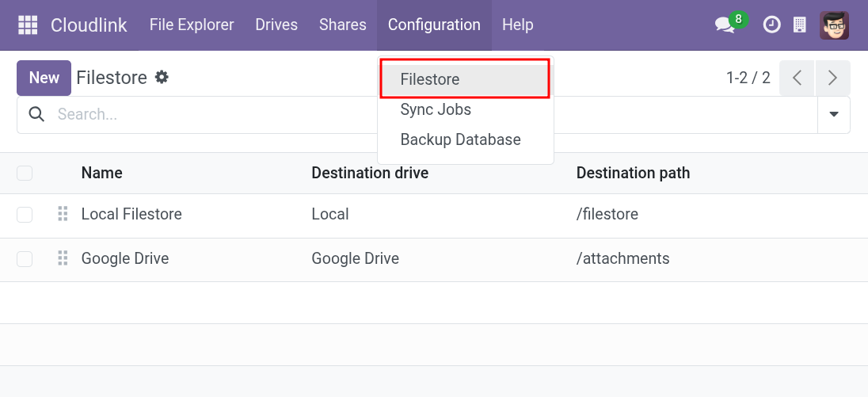Click the company building icon
This screenshot has height=397, width=868.
[x=800, y=25]
